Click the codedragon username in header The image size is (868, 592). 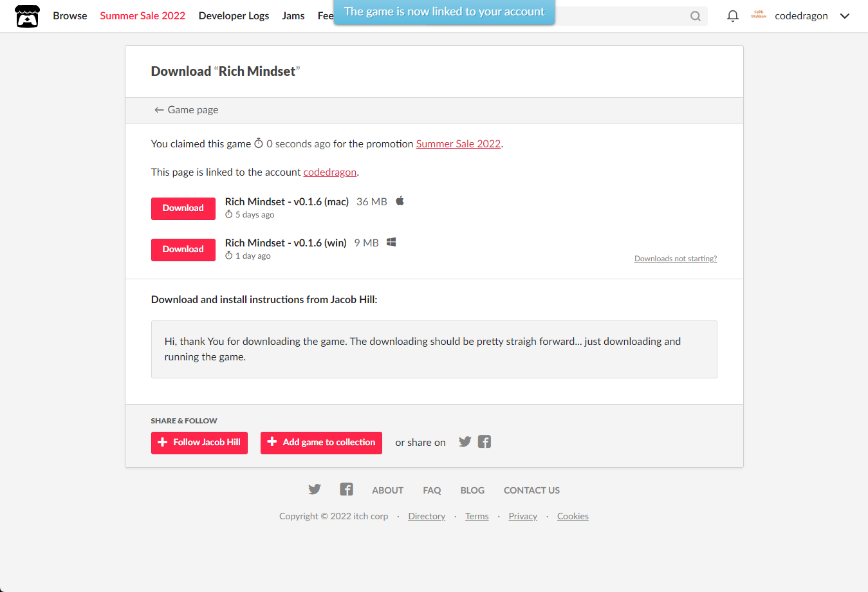[x=801, y=16]
